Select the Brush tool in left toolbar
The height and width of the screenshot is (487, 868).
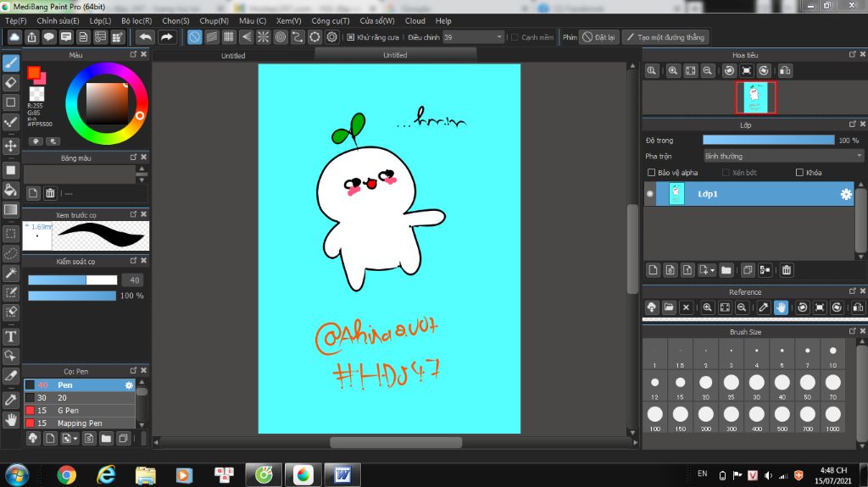(x=10, y=63)
